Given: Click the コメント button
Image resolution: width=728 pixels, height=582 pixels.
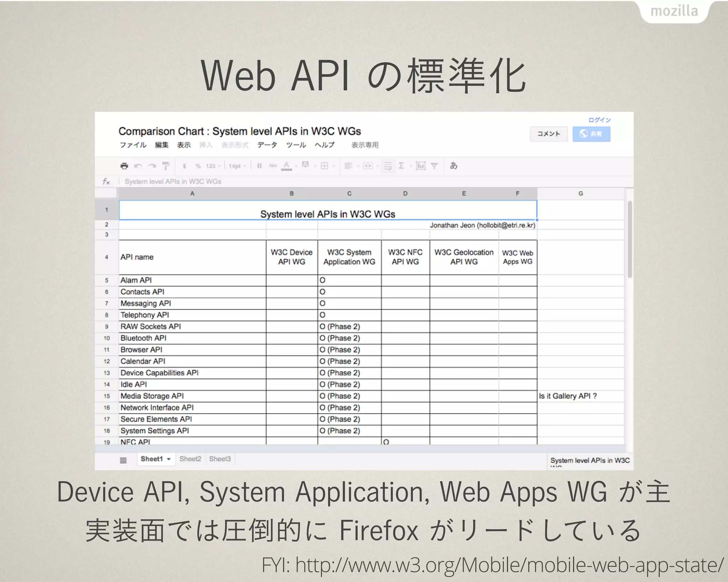Looking at the screenshot, I should (548, 134).
